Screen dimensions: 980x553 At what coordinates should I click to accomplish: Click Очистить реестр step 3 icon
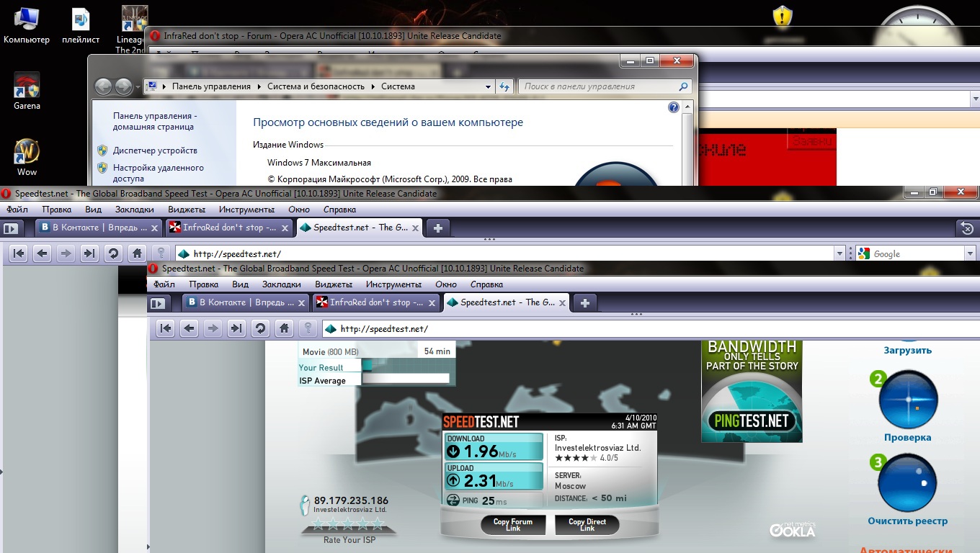[x=907, y=483]
